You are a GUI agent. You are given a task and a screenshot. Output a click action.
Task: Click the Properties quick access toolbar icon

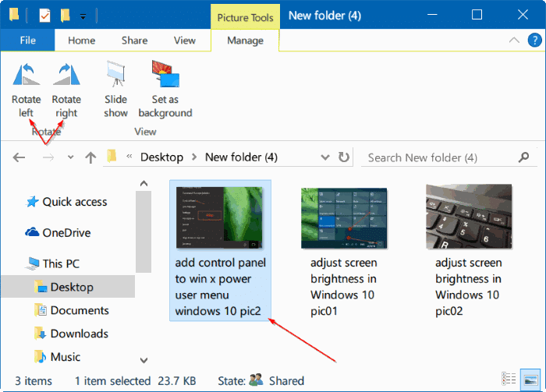44,16
